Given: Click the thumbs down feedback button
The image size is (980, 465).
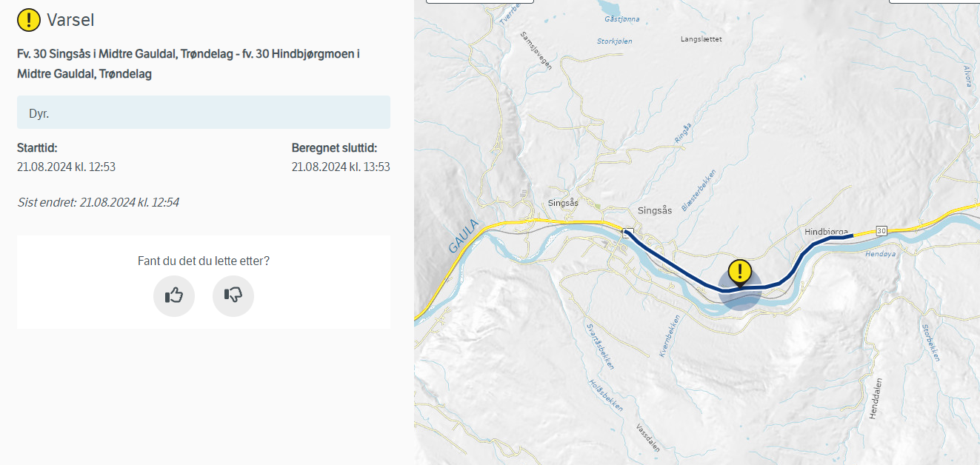Looking at the screenshot, I should click(x=233, y=295).
